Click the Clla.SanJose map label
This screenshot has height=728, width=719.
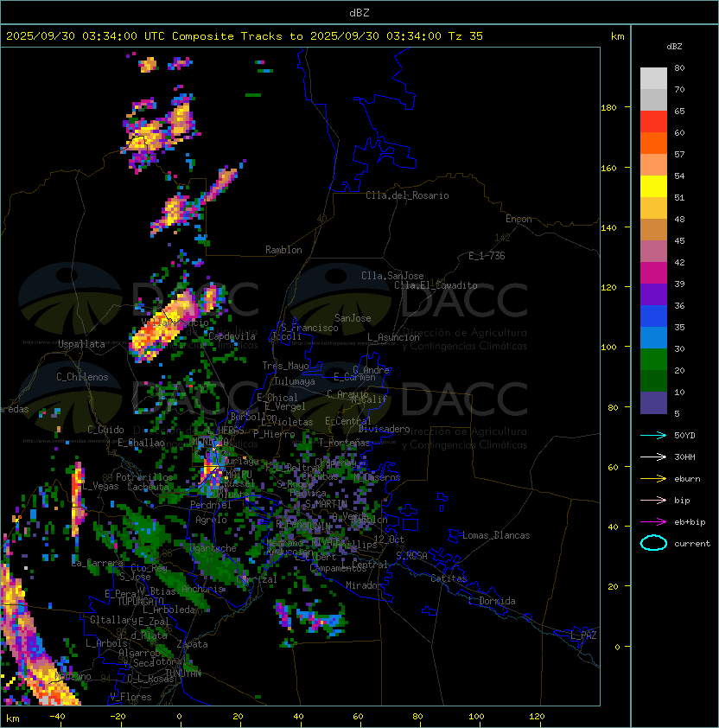pos(392,276)
